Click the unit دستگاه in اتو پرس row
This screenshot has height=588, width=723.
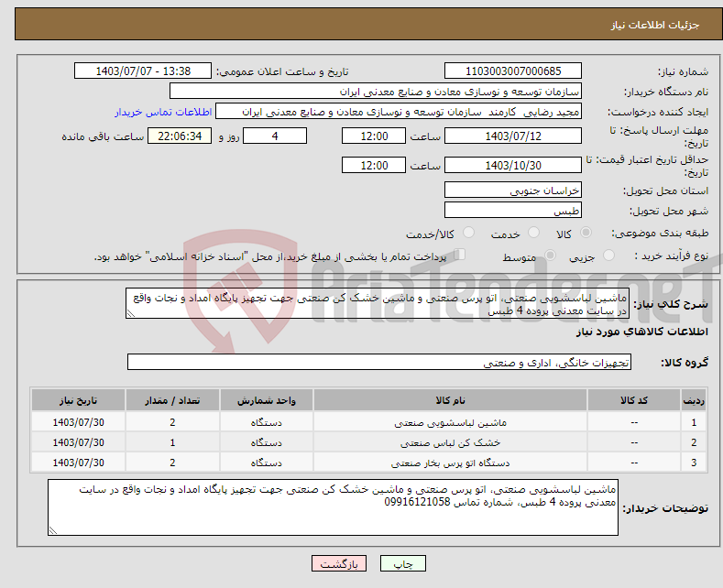coord(267,463)
